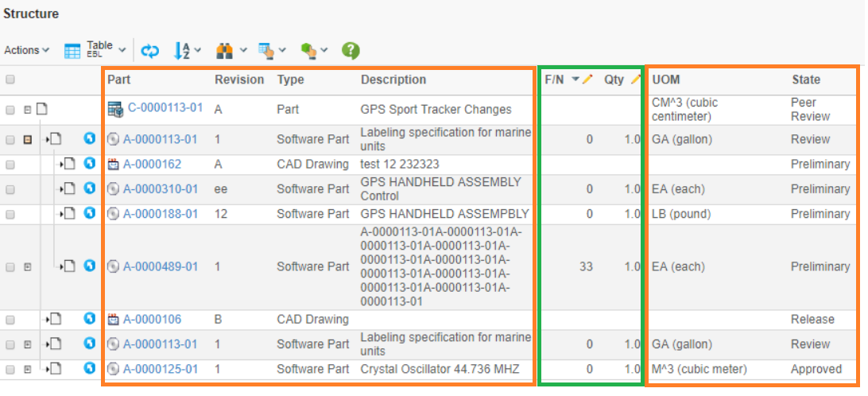
Task: Open help with the green question mark
Action: pyautogui.click(x=351, y=51)
